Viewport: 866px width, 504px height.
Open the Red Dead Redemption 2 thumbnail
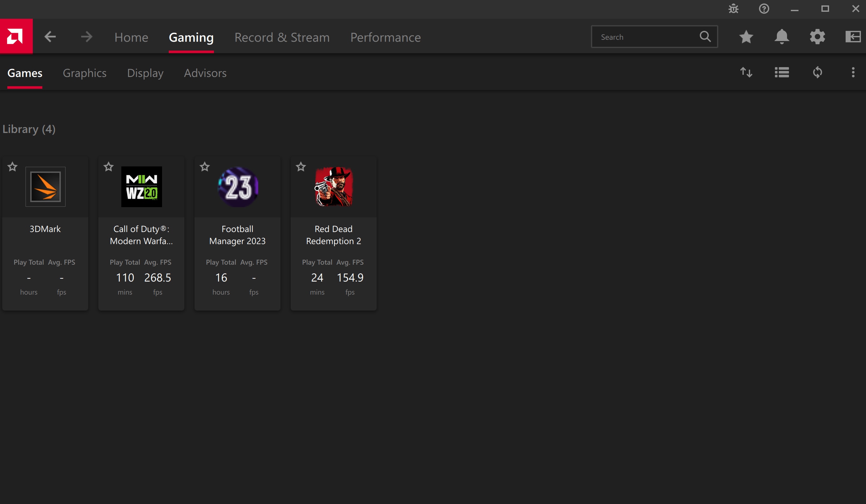(334, 187)
